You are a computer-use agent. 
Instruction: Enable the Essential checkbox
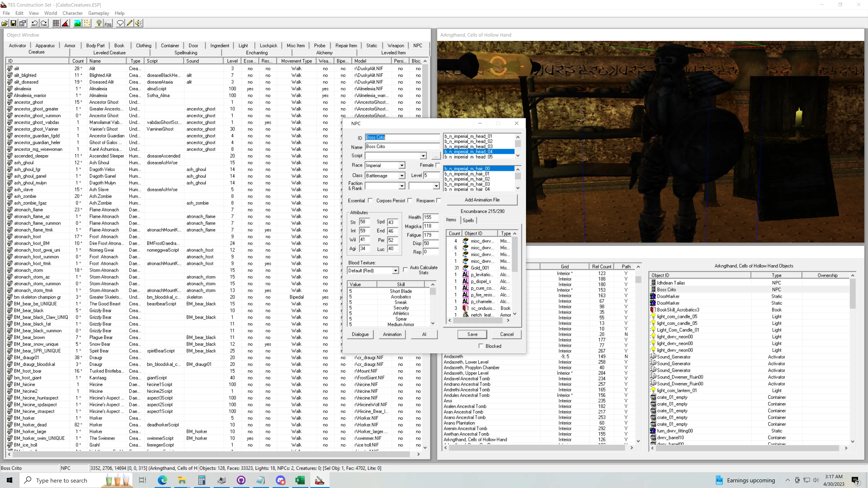pos(370,200)
